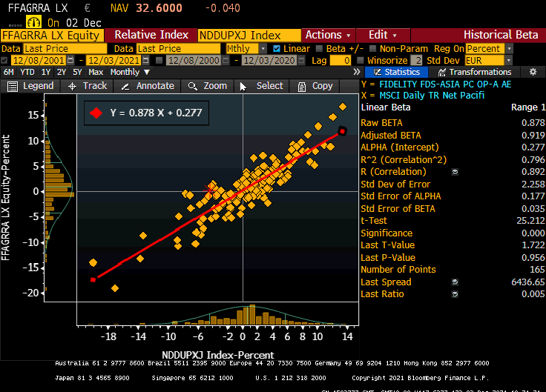This screenshot has height=392, width=546.
Task: Click chart icon beside R (Correlation)
Action: click(x=455, y=172)
